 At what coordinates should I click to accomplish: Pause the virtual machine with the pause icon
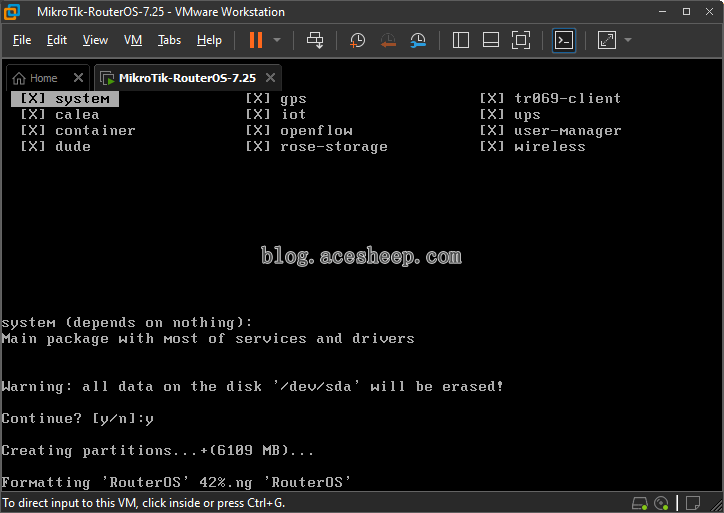[x=256, y=40]
